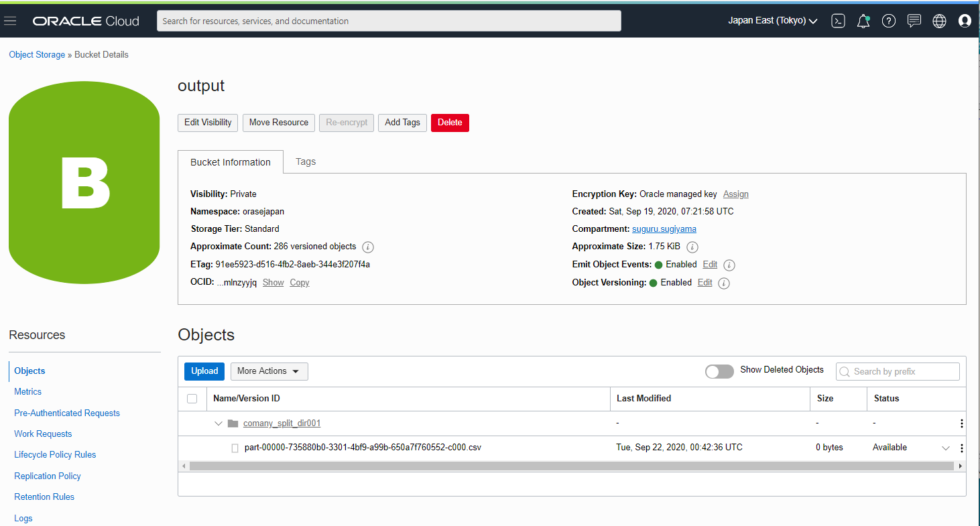Open Logs in Resources menu

coord(23,518)
